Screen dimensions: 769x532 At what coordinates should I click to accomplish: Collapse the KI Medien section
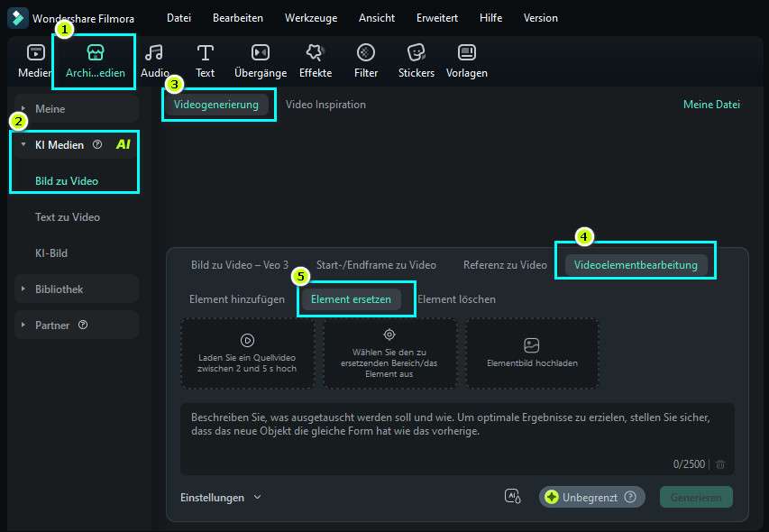(23, 144)
